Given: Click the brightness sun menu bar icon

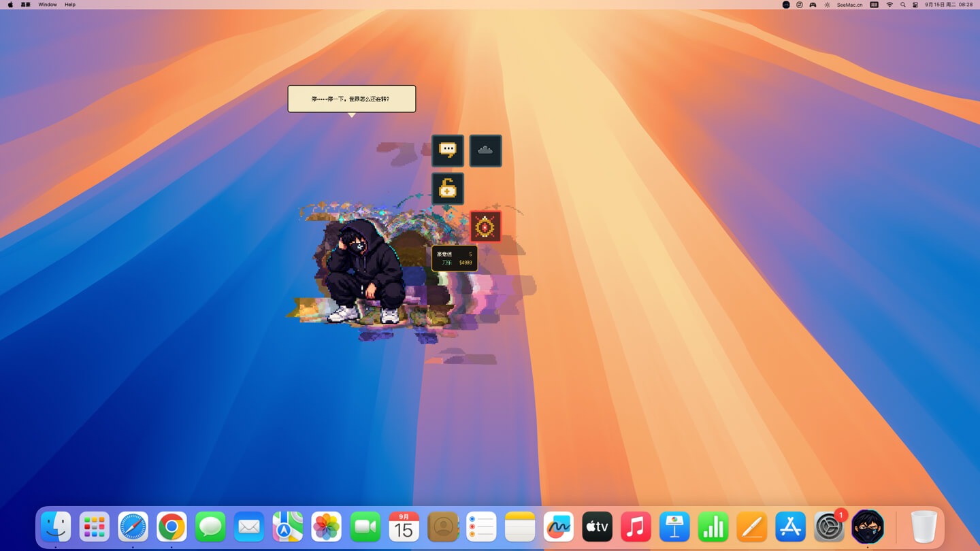Looking at the screenshot, I should [x=827, y=5].
